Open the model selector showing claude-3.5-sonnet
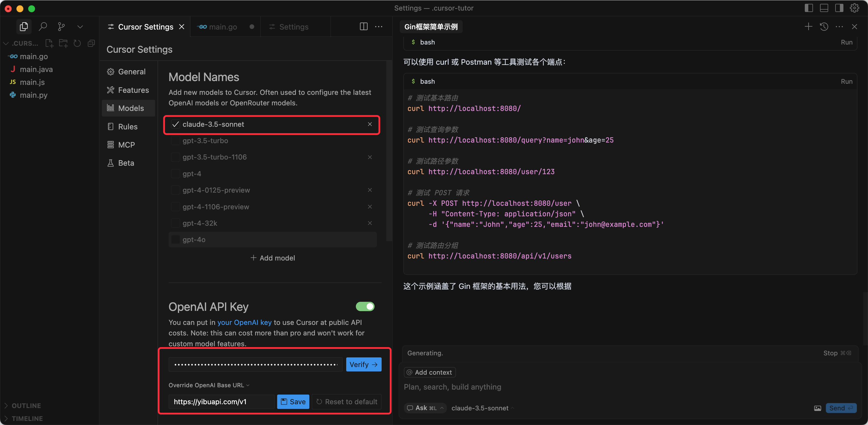 coord(482,408)
